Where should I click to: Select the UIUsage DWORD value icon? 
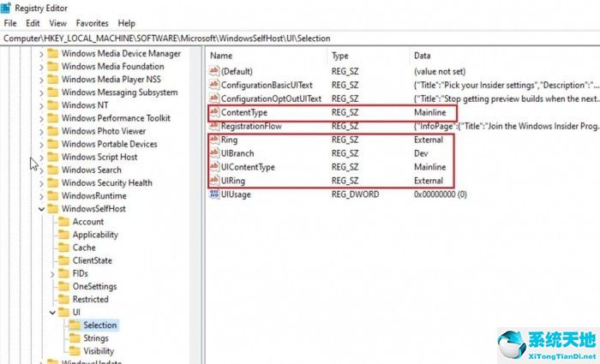point(214,195)
